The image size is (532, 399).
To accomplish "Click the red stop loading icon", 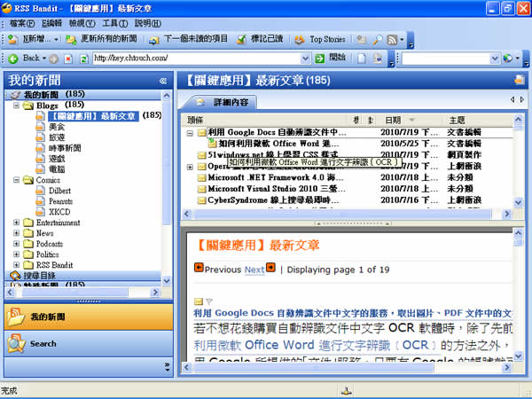I will click(x=68, y=59).
